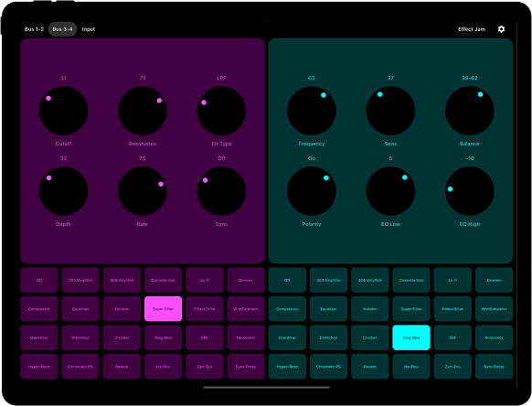Select Crusher in the cyan grid
The width and height of the screenshot is (532, 406).
coord(370,337)
